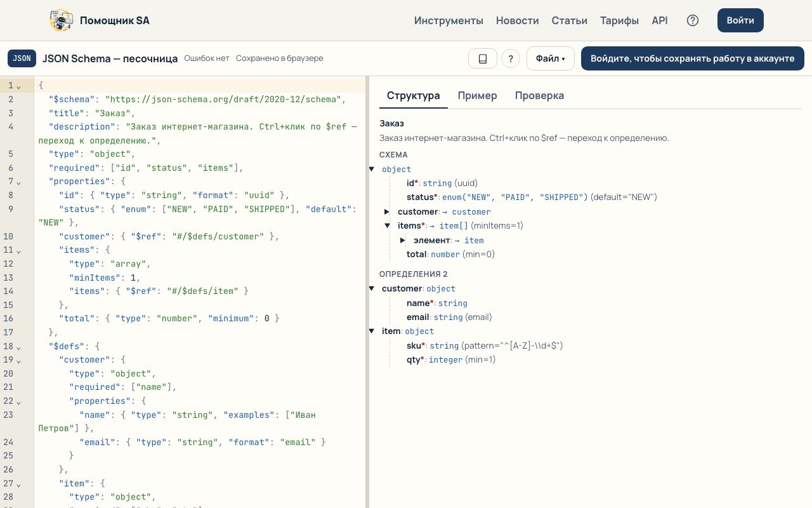
Task: Switch to the Проверка tab
Action: coord(539,96)
